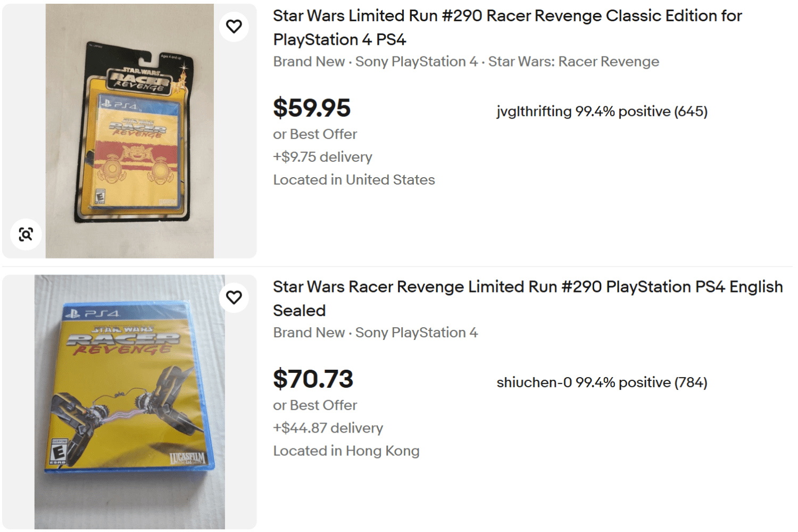798x532 pixels.
Task: Click the heart outline above the sealed PS4 game
Action: (234, 297)
